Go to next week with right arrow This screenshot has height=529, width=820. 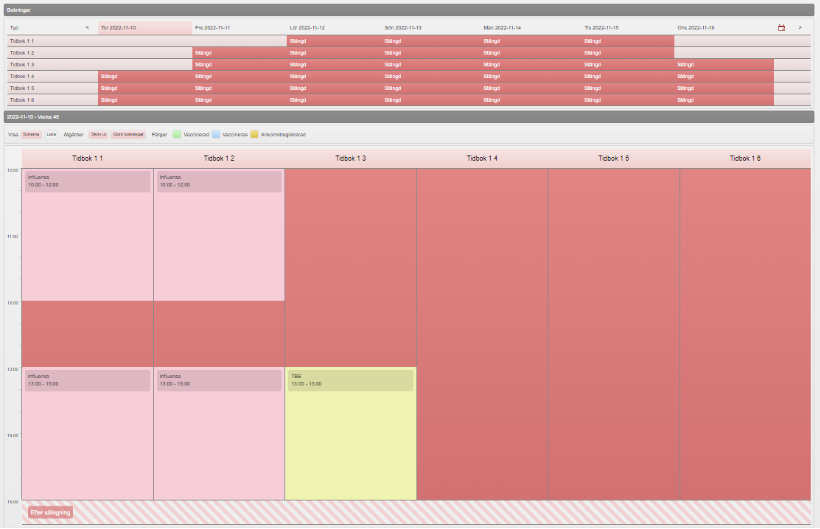tap(799, 28)
